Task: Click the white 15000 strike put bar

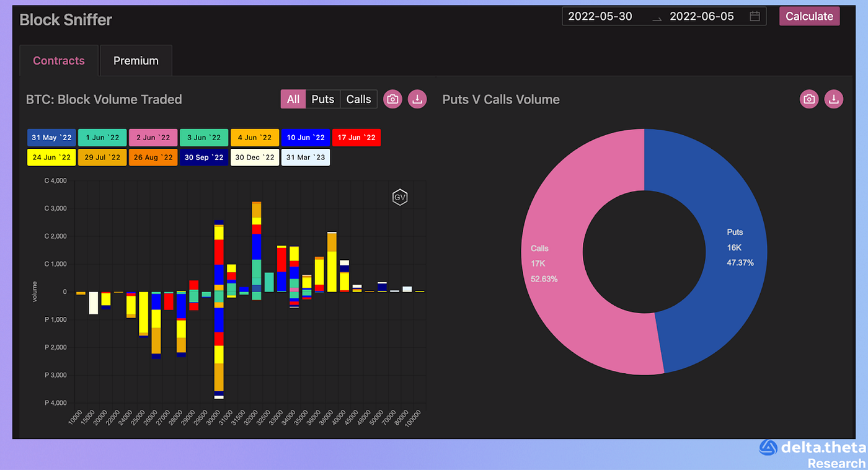Action: pos(93,303)
